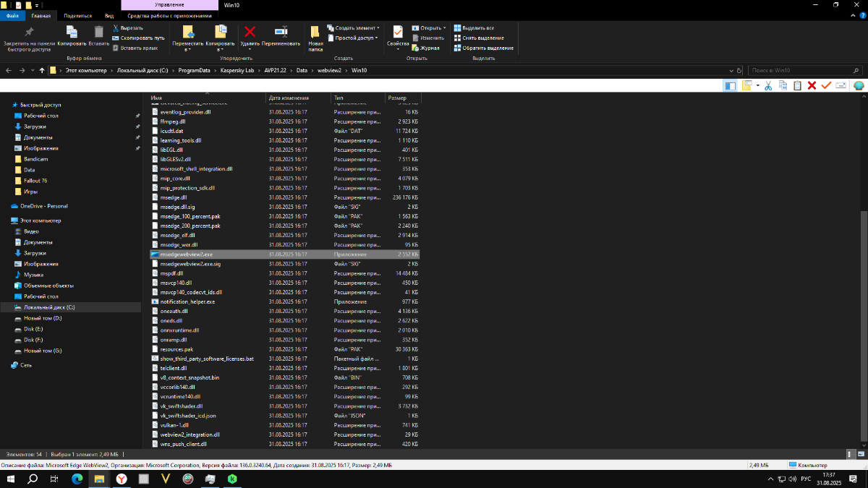
Task: Click the Копировать (Copy) ribbon icon in Буфер обмена
Action: tap(72, 35)
